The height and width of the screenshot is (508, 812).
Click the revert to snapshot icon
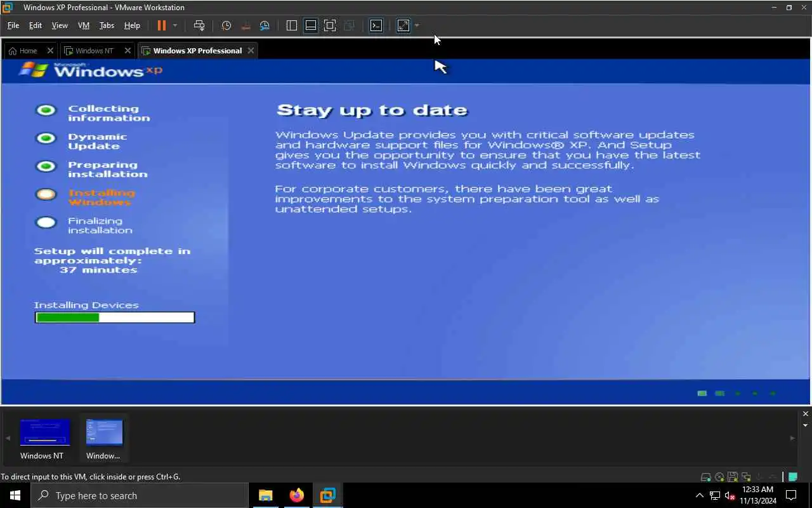tap(246, 25)
